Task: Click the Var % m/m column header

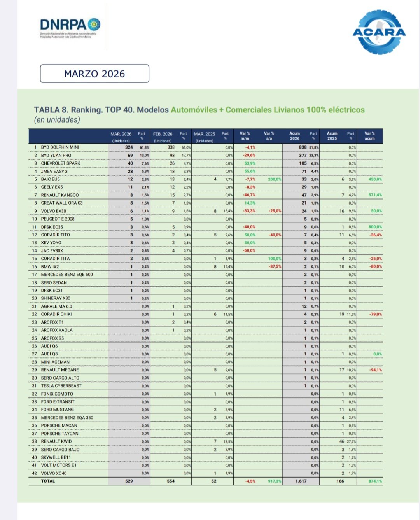Action: coord(245,136)
